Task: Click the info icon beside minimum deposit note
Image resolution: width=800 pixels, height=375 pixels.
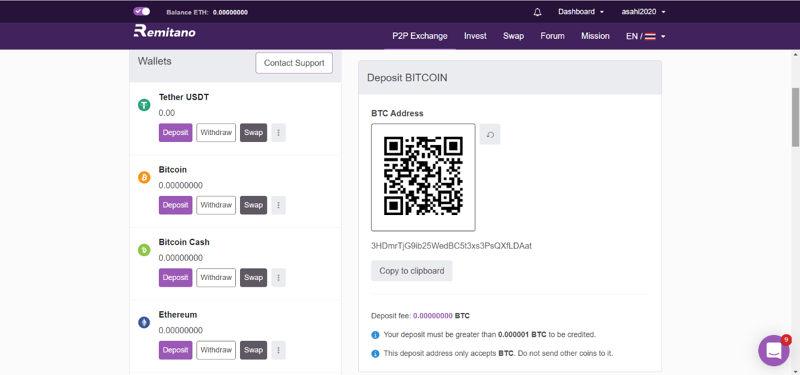Action: tap(375, 335)
